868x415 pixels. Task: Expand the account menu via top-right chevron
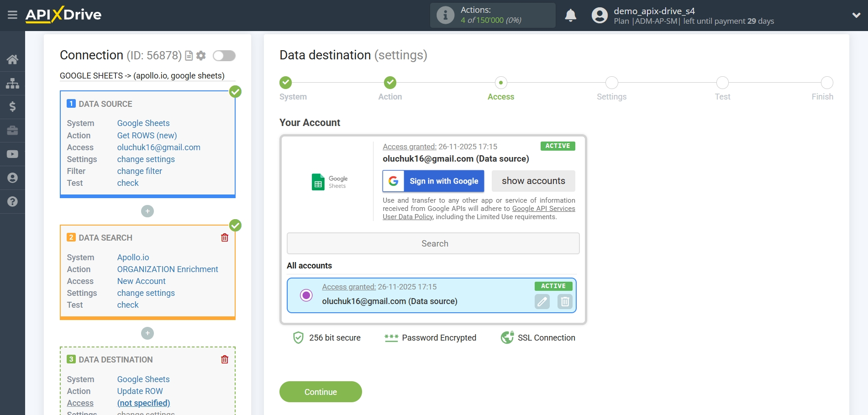click(x=857, y=15)
